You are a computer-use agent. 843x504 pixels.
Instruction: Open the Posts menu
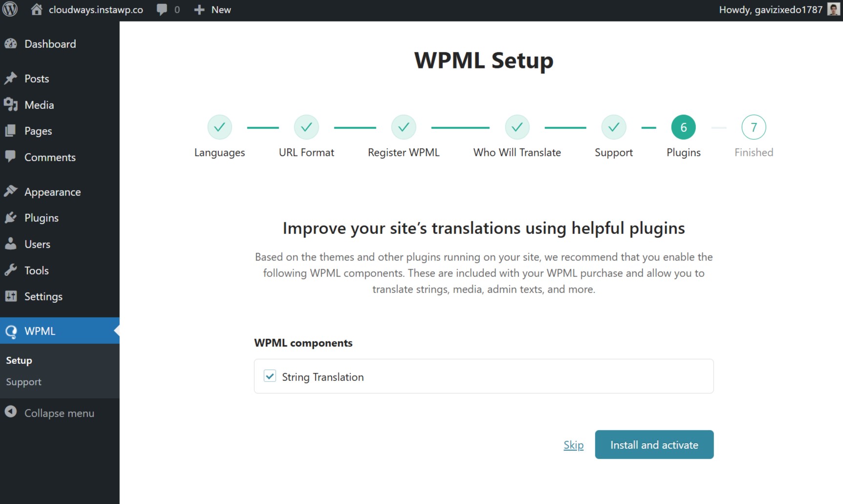pos(60,79)
